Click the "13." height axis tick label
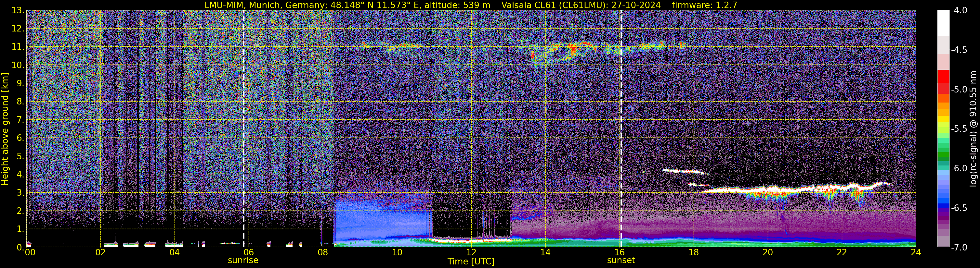 pyautogui.click(x=18, y=11)
